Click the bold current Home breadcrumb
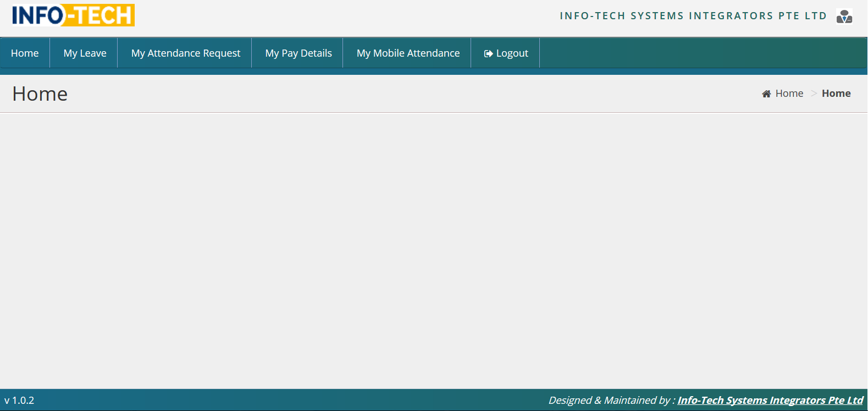 [836, 94]
